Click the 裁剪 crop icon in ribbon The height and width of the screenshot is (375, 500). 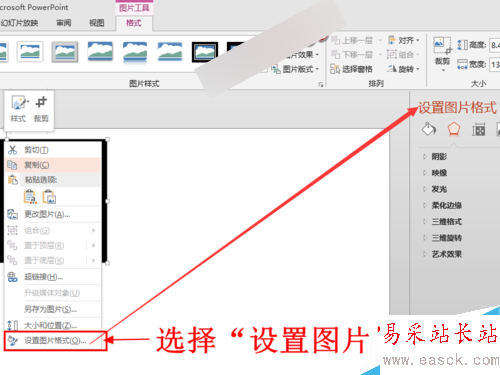pos(442,45)
